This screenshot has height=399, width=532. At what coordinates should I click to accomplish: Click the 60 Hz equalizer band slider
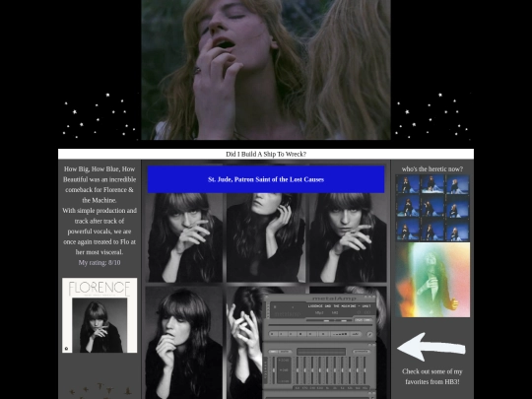point(298,370)
